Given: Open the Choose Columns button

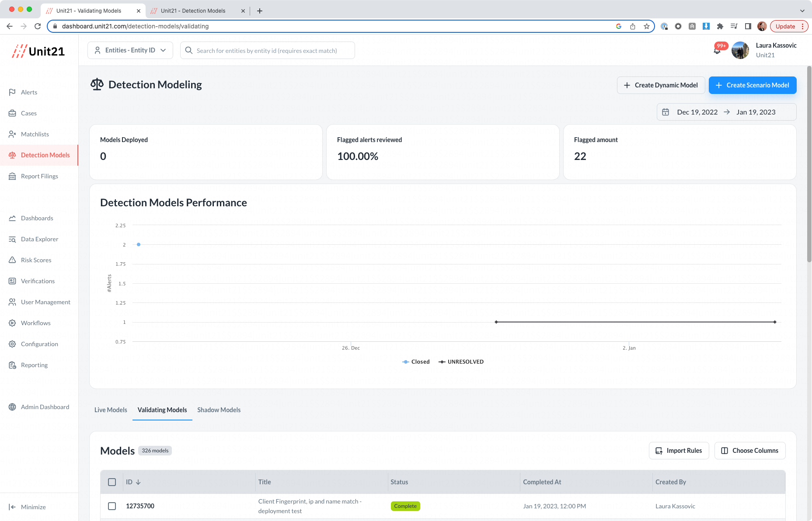Looking at the screenshot, I should tap(750, 451).
